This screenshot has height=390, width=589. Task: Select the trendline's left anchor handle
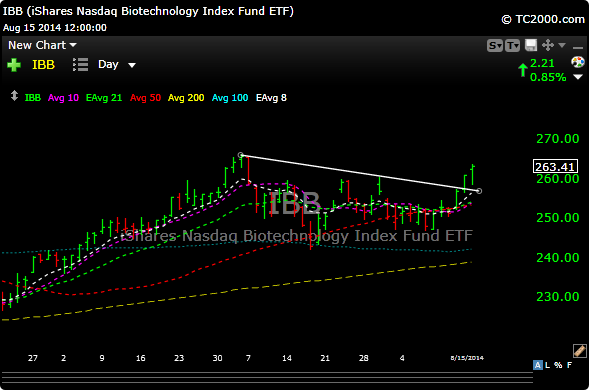[x=241, y=155]
